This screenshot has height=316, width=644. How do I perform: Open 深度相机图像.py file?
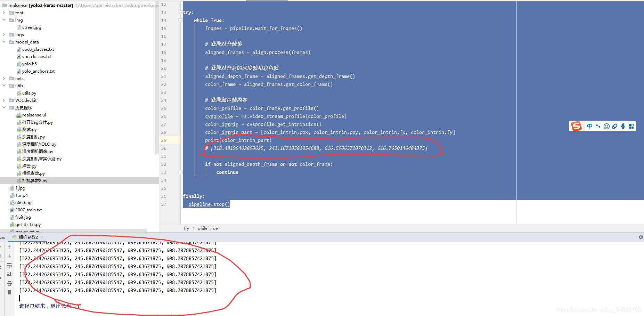(38, 151)
